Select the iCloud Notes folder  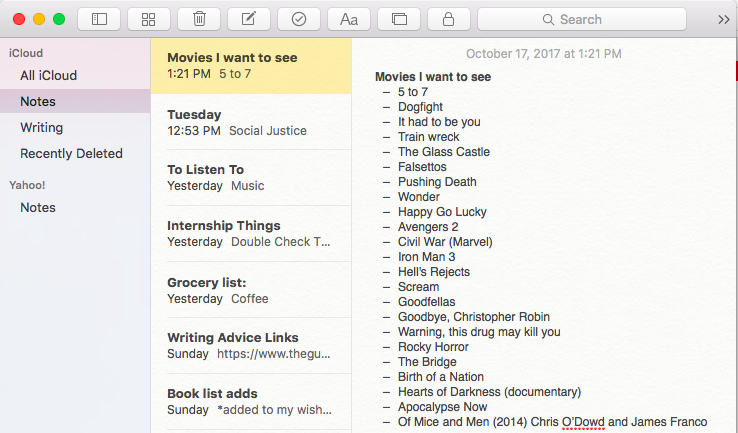click(x=75, y=101)
